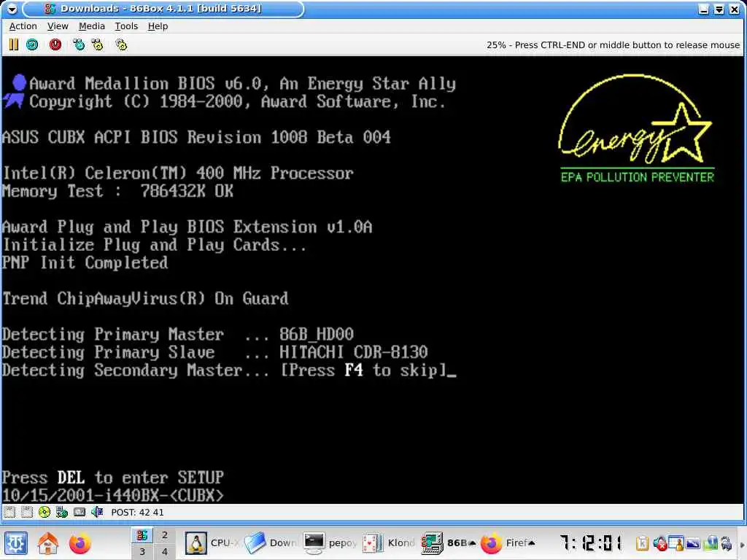
Task: Open the Media menu
Action: pos(91,26)
